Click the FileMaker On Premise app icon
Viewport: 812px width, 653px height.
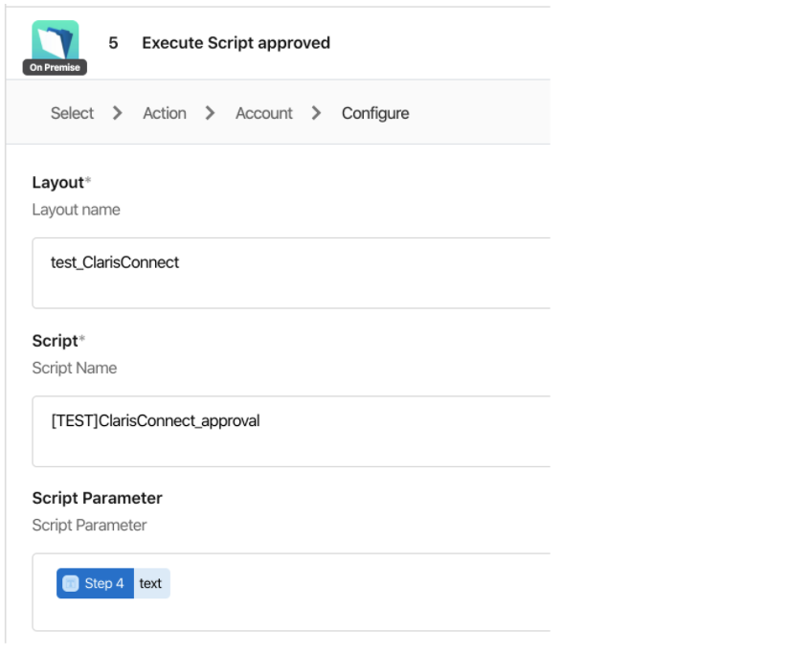tap(55, 41)
